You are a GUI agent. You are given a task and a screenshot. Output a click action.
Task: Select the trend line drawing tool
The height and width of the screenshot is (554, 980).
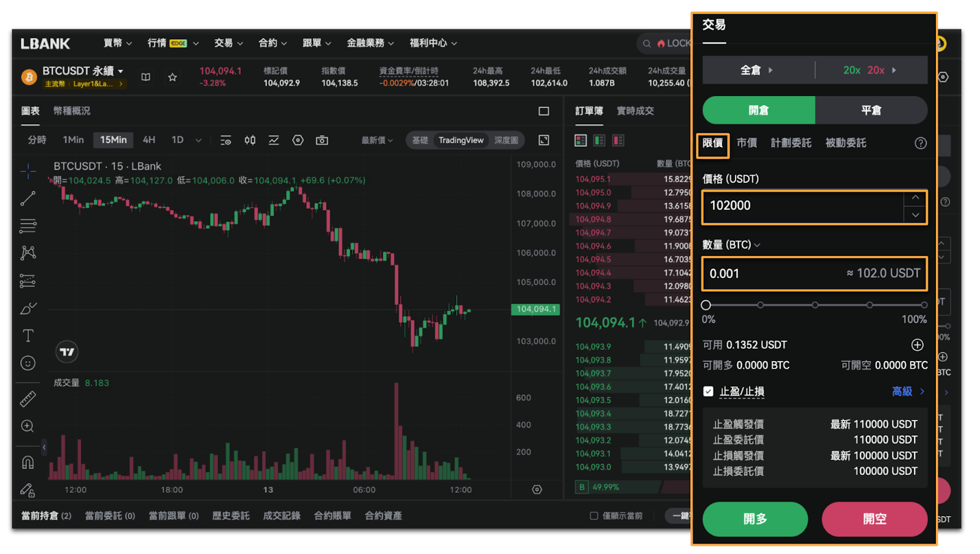28,198
